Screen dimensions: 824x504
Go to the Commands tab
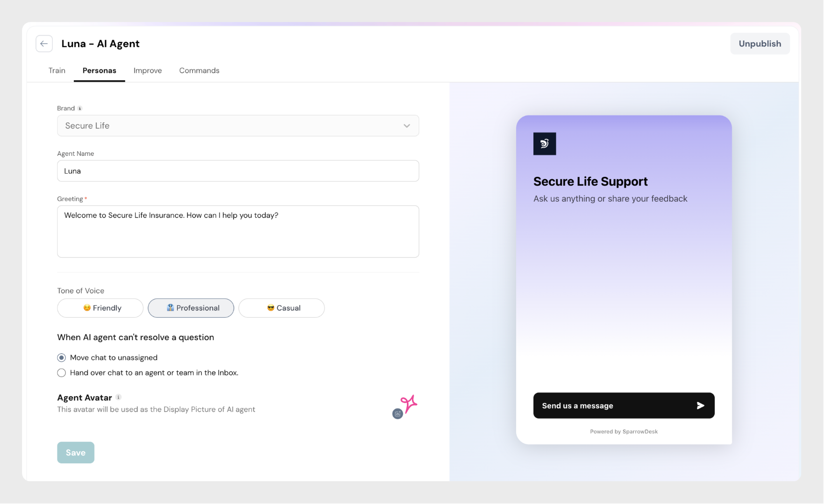[199, 70]
